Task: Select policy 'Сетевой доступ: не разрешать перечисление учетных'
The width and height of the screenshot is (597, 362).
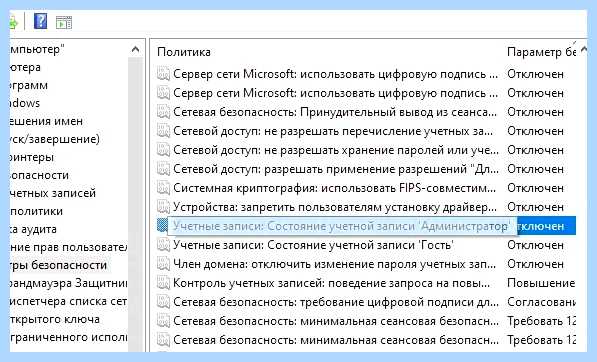Action: tap(333, 131)
